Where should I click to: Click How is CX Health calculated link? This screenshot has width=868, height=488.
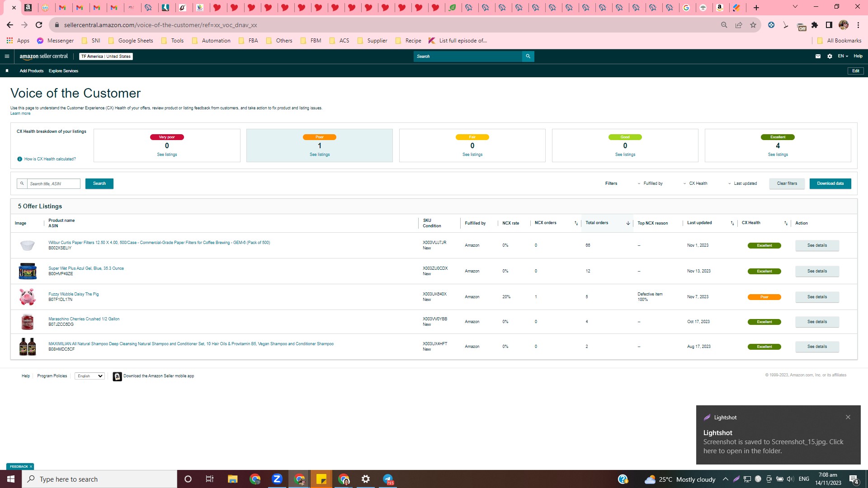pyautogui.click(x=50, y=159)
